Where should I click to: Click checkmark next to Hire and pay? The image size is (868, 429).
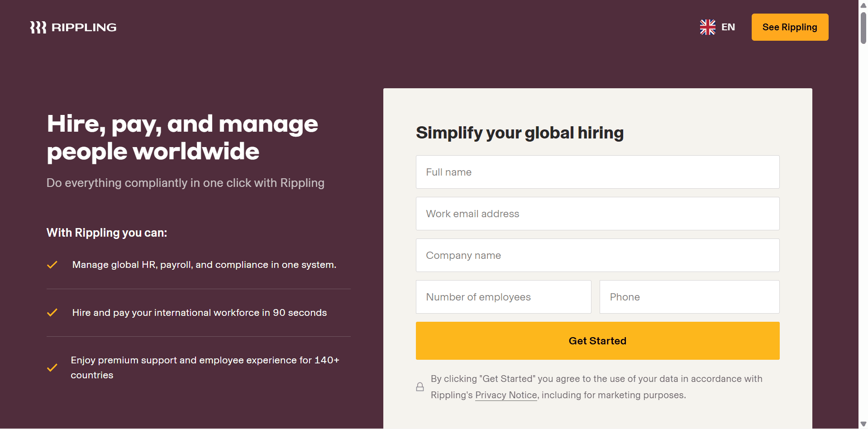(52, 313)
